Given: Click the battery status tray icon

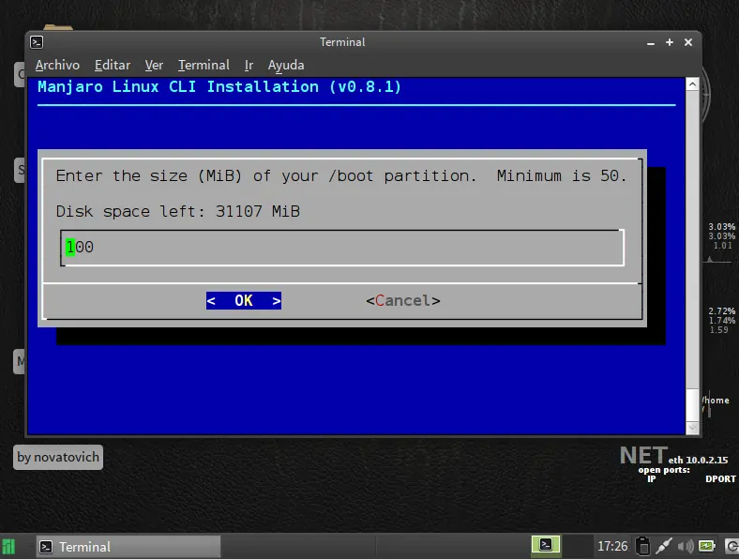Looking at the screenshot, I should tap(707, 546).
